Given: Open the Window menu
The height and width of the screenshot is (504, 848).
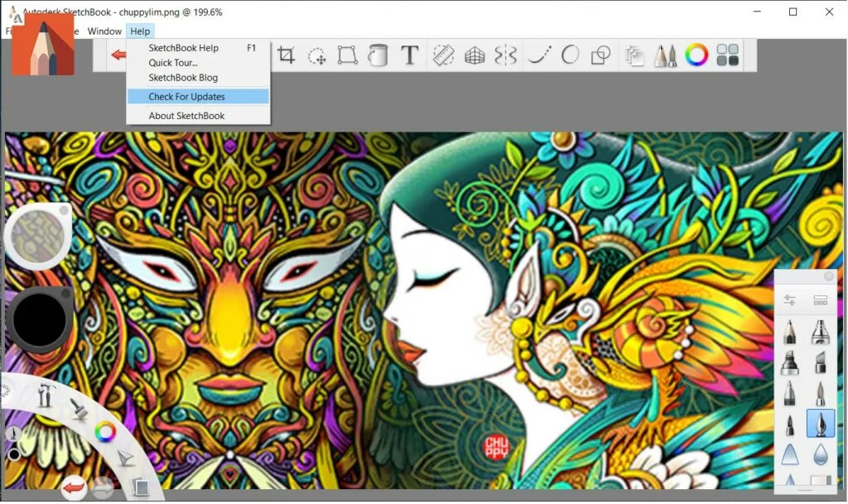Looking at the screenshot, I should pyautogui.click(x=104, y=31).
